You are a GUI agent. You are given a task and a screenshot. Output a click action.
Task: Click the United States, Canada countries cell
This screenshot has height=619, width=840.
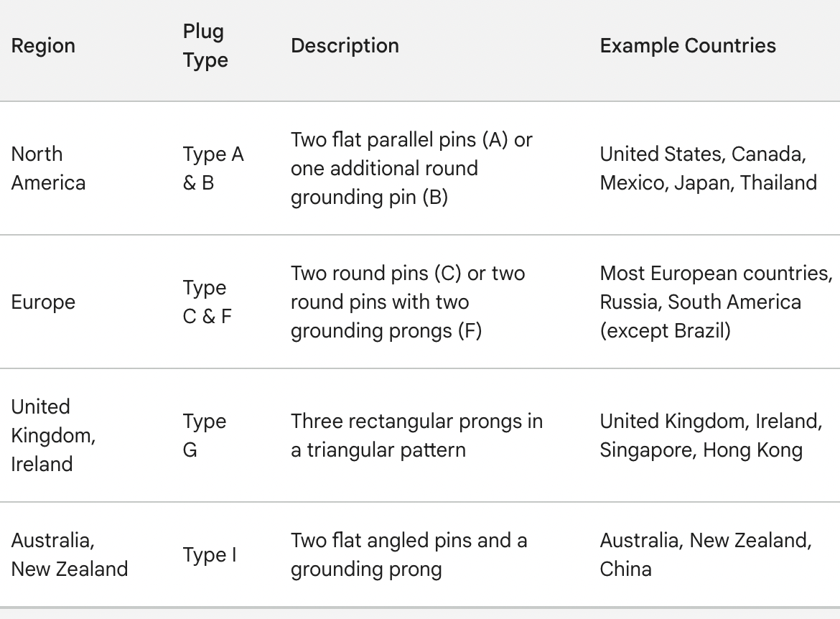click(x=708, y=168)
